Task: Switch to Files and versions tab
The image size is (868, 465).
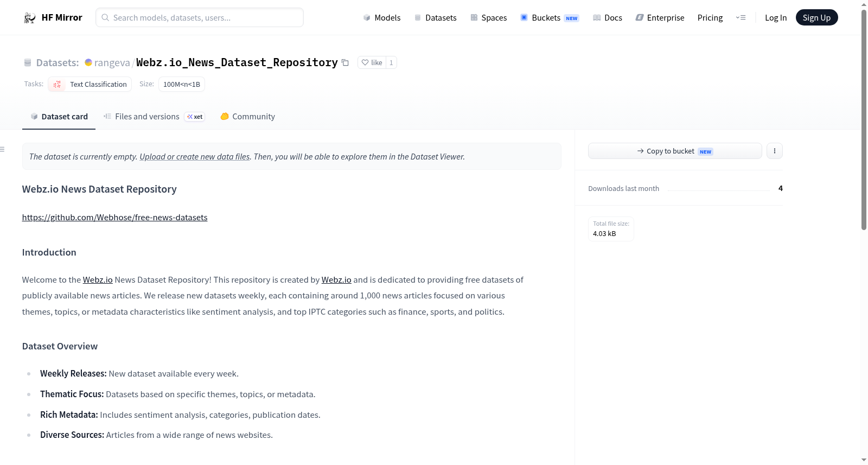Action: click(154, 117)
